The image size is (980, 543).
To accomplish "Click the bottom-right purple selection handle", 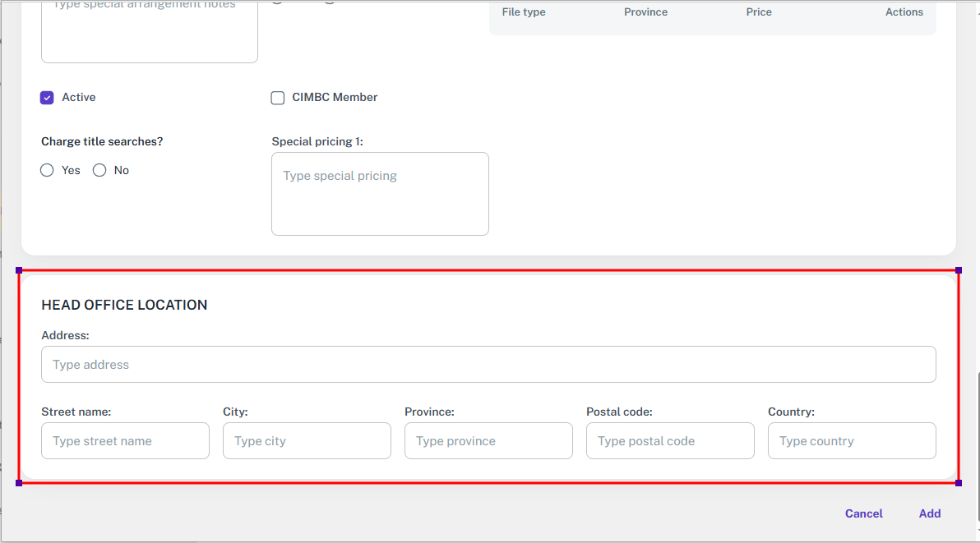I will point(959,483).
